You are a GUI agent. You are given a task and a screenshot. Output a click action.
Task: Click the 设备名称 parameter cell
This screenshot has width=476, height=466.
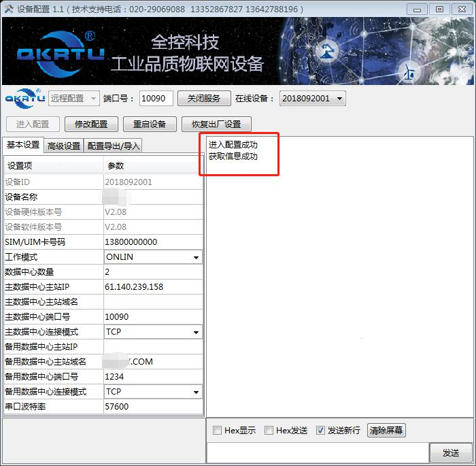point(153,197)
